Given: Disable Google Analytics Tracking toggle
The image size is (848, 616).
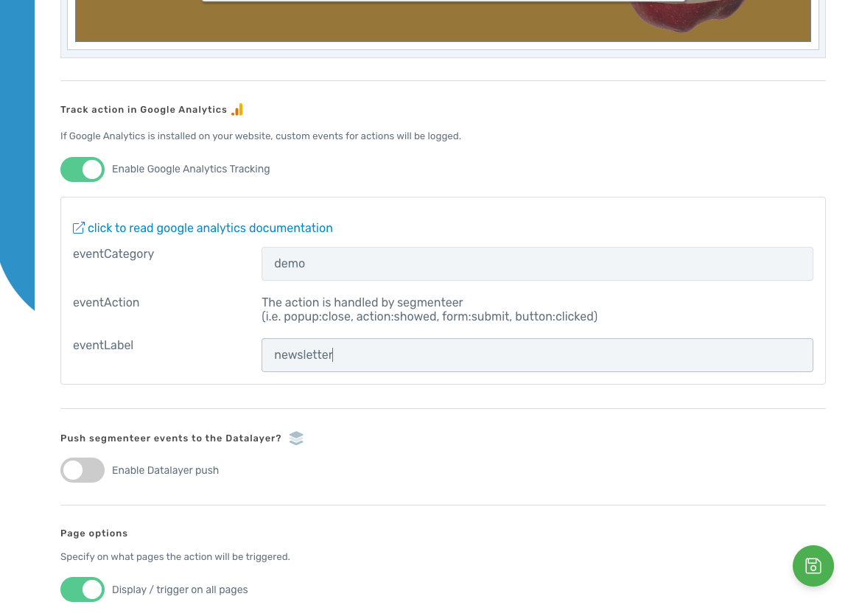Looking at the screenshot, I should click(x=83, y=169).
